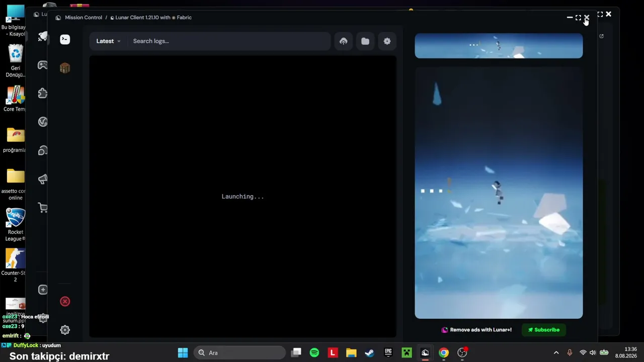Viewport: 644px width, 362px height.
Task: Select the Bu bilgisayar desktop shortcut
Action: (x=16, y=21)
